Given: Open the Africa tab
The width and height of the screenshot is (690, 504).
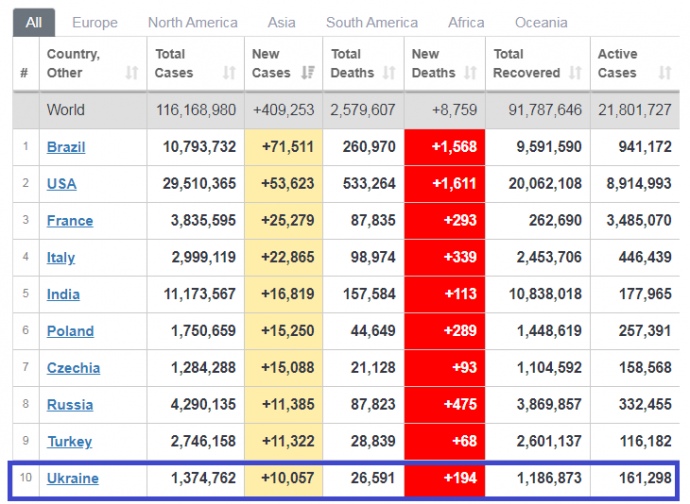Looking at the screenshot, I should coord(466,22).
